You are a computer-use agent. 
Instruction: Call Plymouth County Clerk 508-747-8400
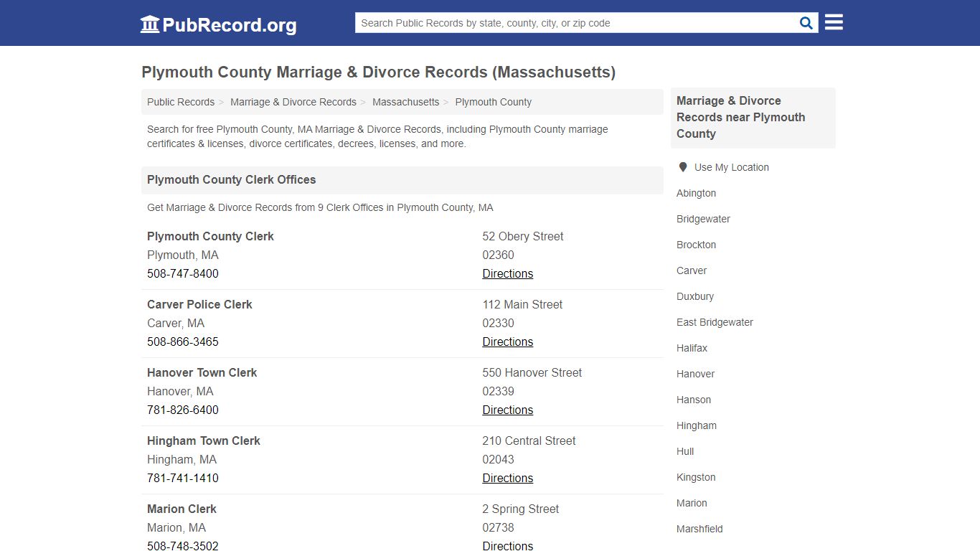(x=183, y=273)
